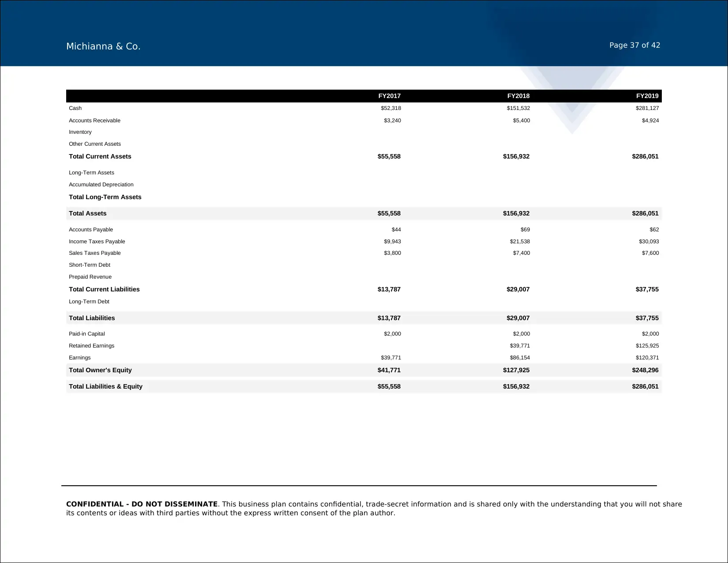Click the Inventory row label
The image size is (728, 563).
click(x=80, y=132)
